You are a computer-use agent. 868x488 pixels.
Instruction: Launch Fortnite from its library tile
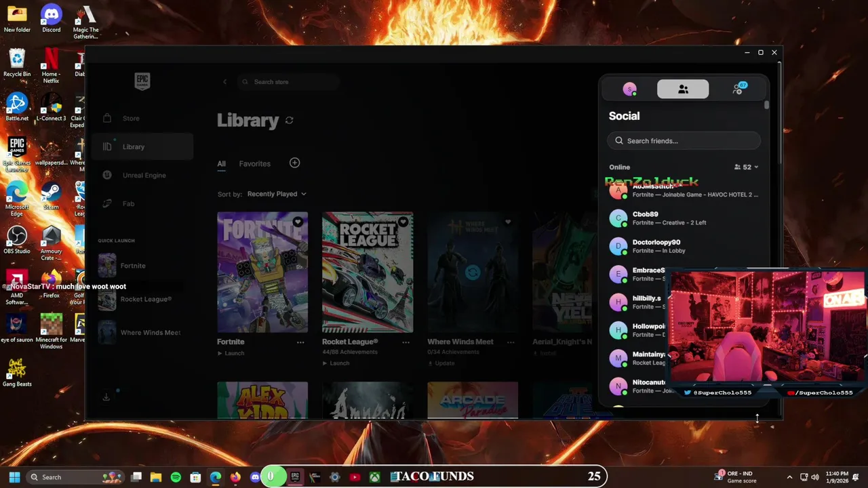(x=231, y=353)
